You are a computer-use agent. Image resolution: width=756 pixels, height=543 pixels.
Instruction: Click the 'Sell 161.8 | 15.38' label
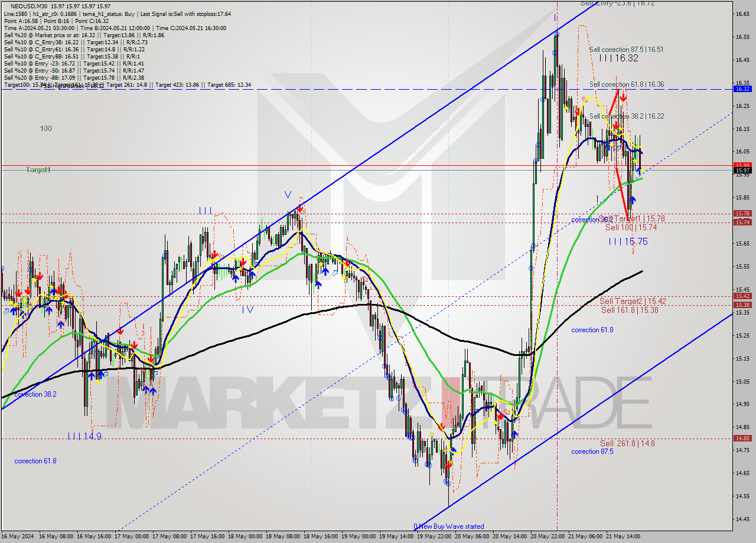[630, 309]
